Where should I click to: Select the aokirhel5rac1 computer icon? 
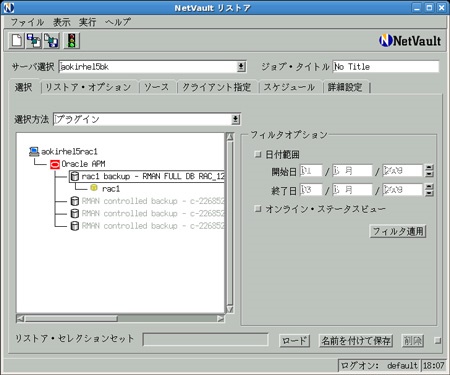pyautogui.click(x=34, y=152)
